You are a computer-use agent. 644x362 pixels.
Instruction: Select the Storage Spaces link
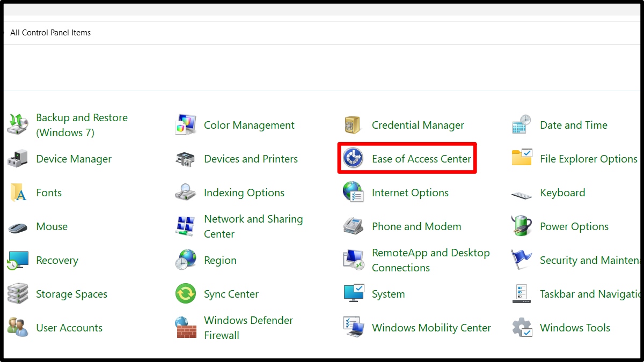click(x=71, y=294)
